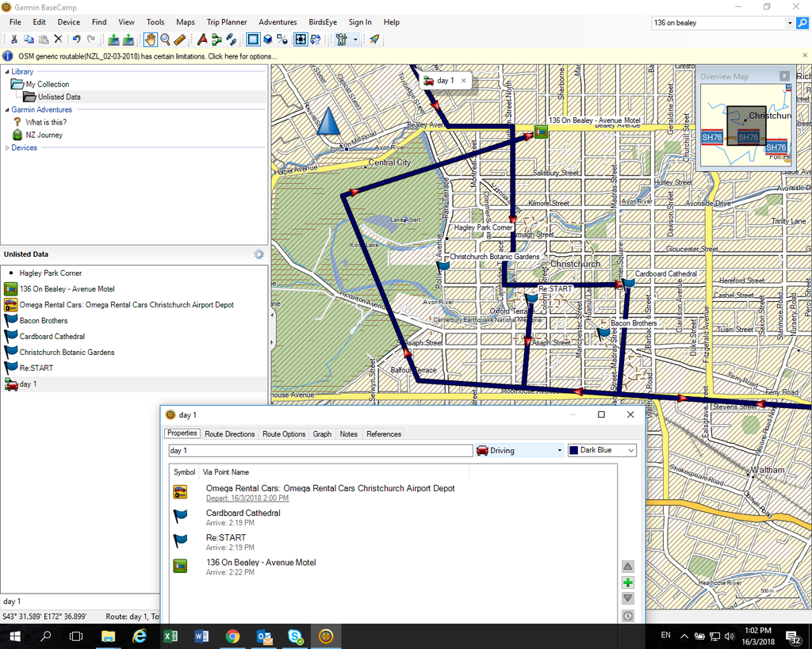Select the New Route tool
812x649 pixels.
tap(216, 40)
